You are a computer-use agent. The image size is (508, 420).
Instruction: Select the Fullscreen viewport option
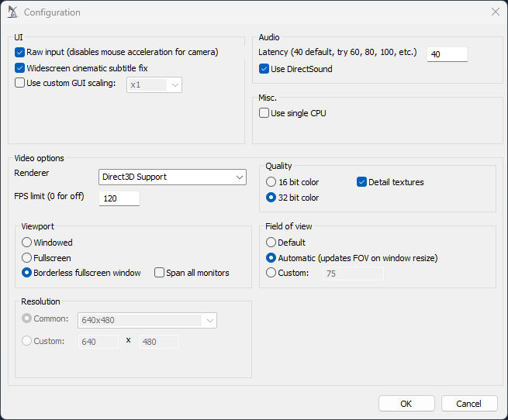click(27, 258)
